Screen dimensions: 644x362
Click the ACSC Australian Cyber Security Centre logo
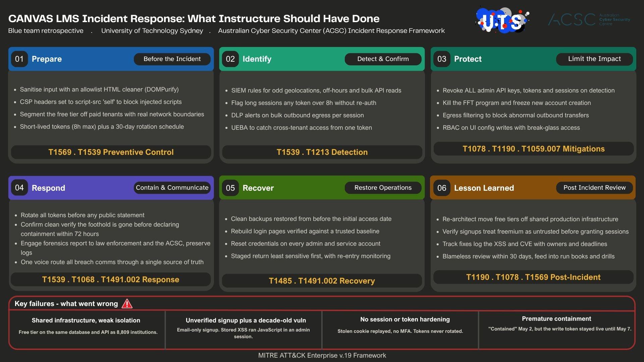coord(589,20)
